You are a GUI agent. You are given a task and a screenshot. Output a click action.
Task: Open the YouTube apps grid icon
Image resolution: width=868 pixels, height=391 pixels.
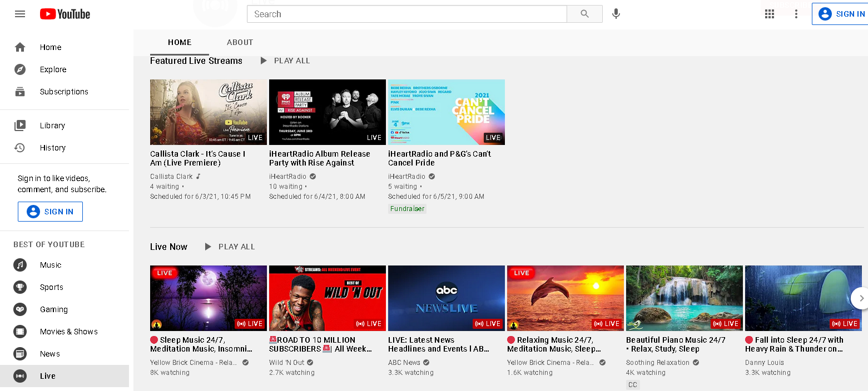(770, 14)
